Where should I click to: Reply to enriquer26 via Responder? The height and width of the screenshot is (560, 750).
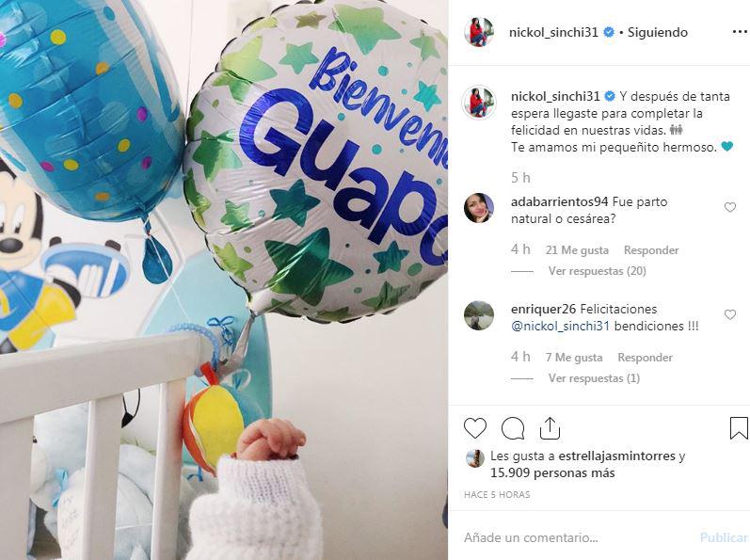[x=645, y=358]
